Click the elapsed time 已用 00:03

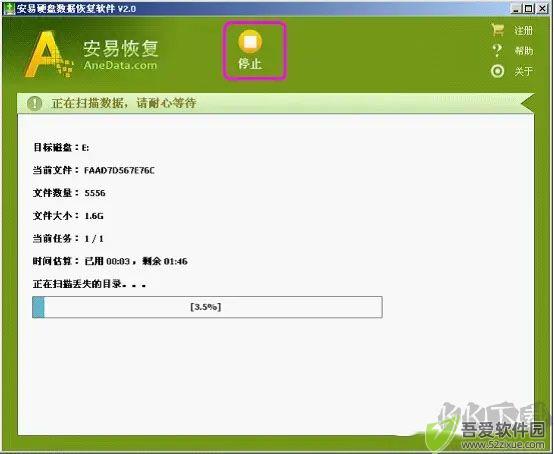click(x=107, y=261)
